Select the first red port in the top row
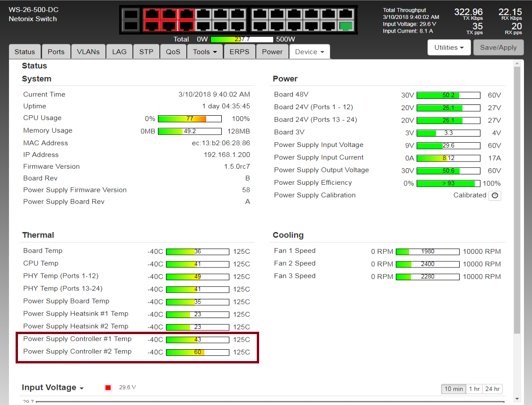 click(x=151, y=14)
